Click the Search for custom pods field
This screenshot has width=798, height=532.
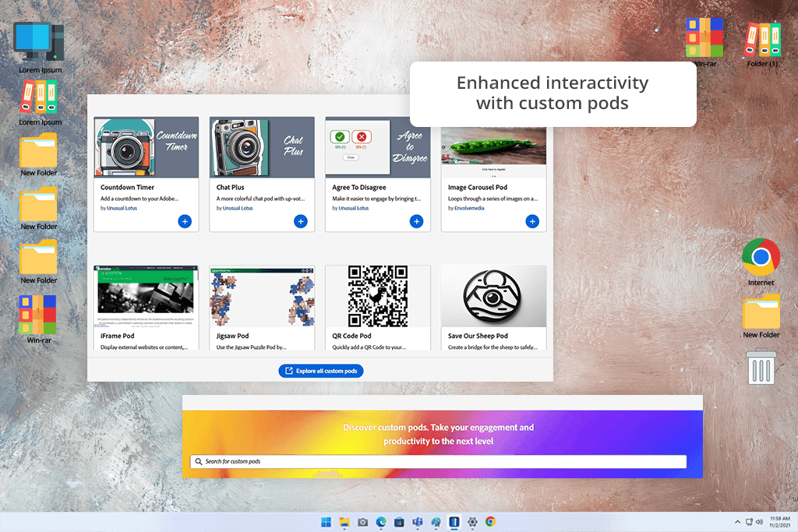point(438,462)
